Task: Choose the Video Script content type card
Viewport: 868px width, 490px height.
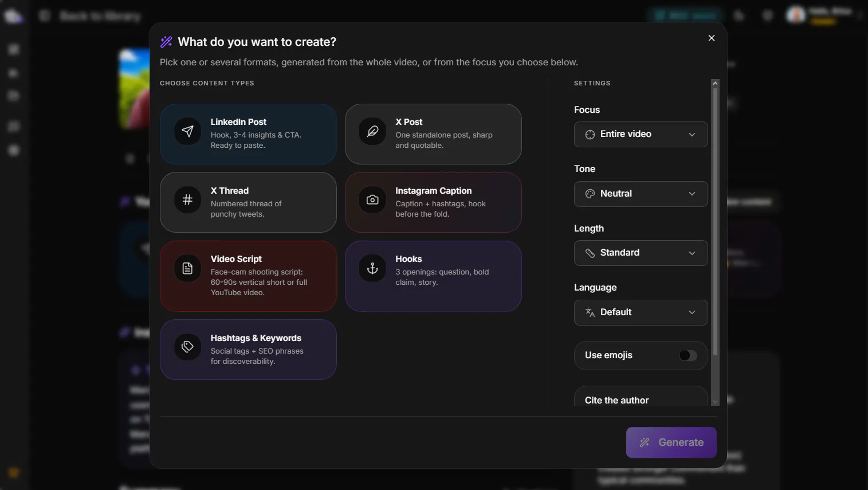Action: [x=248, y=276]
